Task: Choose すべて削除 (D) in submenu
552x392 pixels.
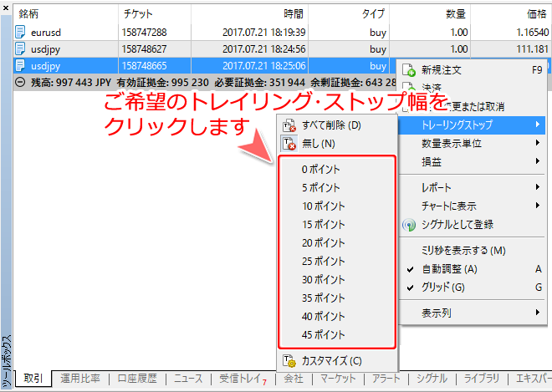Action: [x=337, y=125]
